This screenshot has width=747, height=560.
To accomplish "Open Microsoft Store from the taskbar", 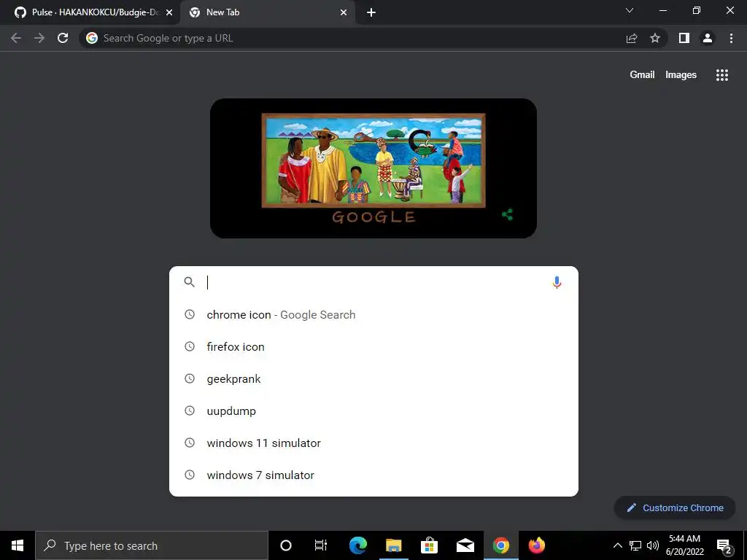I will [429, 545].
